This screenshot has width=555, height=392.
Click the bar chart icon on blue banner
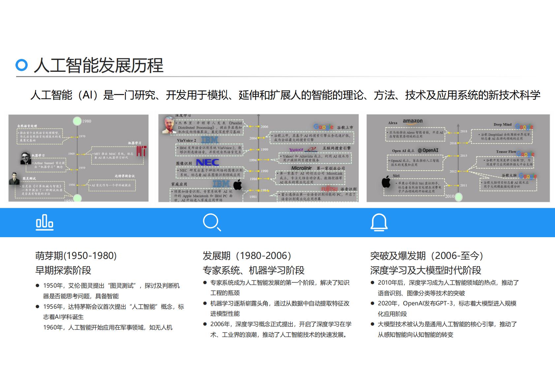[45, 222]
